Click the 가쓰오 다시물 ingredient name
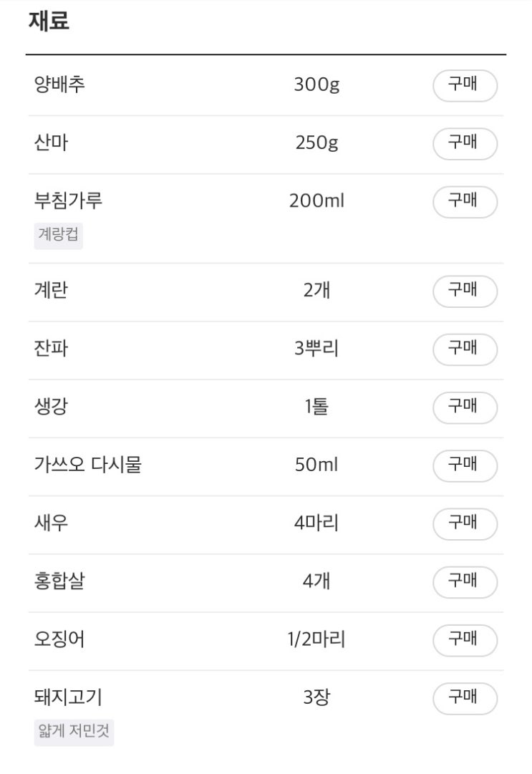Image resolution: width=532 pixels, height=774 pixels. tap(88, 465)
